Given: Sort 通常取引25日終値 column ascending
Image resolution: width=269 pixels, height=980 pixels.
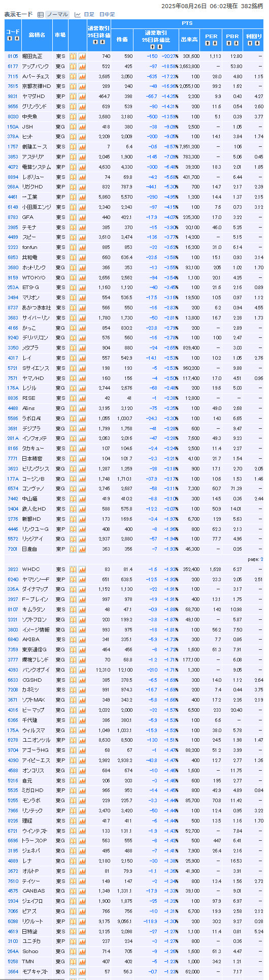Looking at the screenshot, I should click(95, 42).
